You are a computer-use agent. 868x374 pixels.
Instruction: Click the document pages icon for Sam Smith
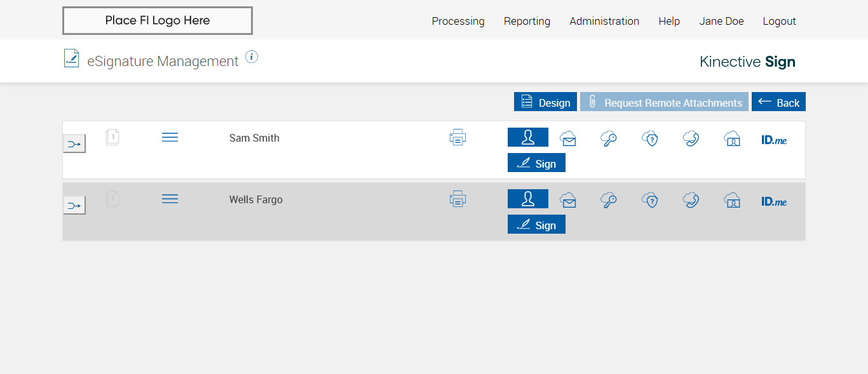tap(112, 137)
